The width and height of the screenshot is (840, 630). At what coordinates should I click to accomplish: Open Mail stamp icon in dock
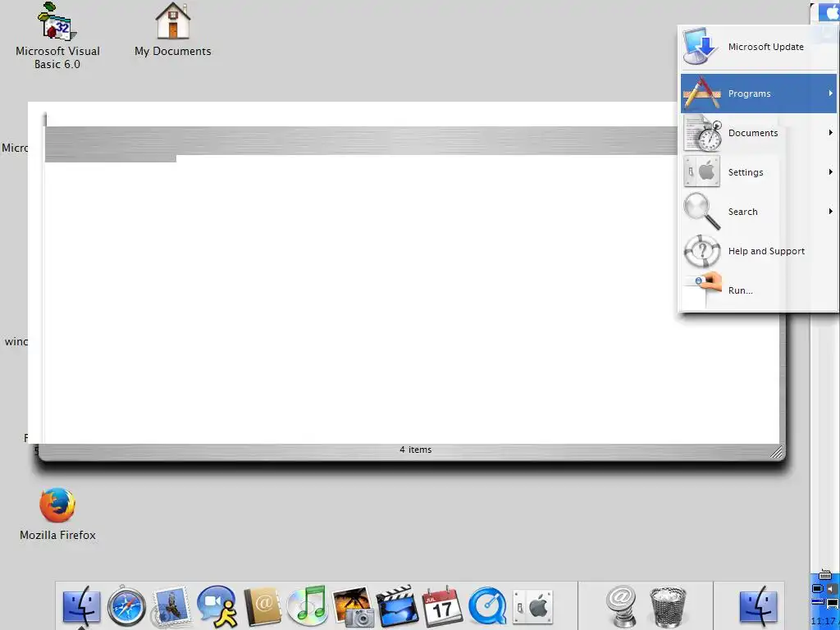point(171,606)
